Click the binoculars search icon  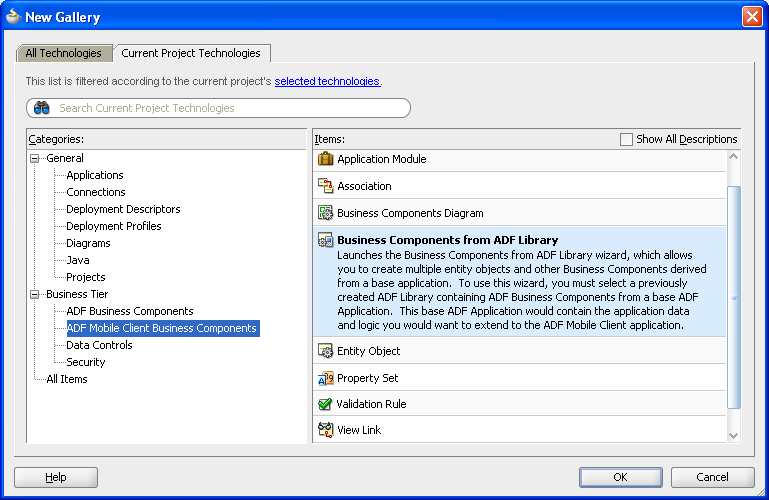tap(42, 108)
